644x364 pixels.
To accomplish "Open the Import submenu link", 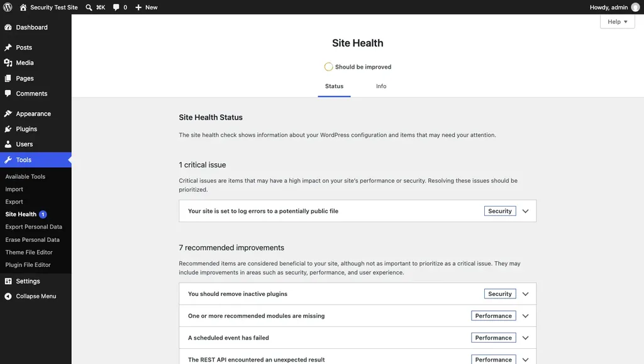I will (14, 189).
